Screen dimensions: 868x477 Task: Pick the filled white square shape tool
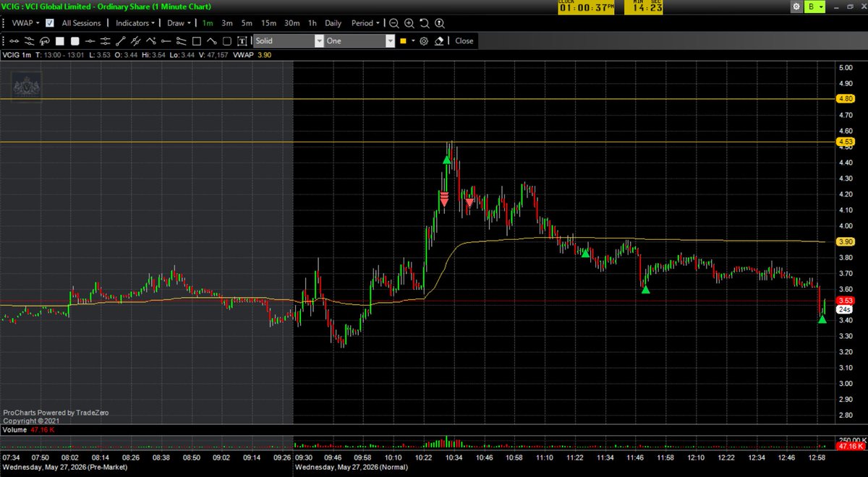60,41
